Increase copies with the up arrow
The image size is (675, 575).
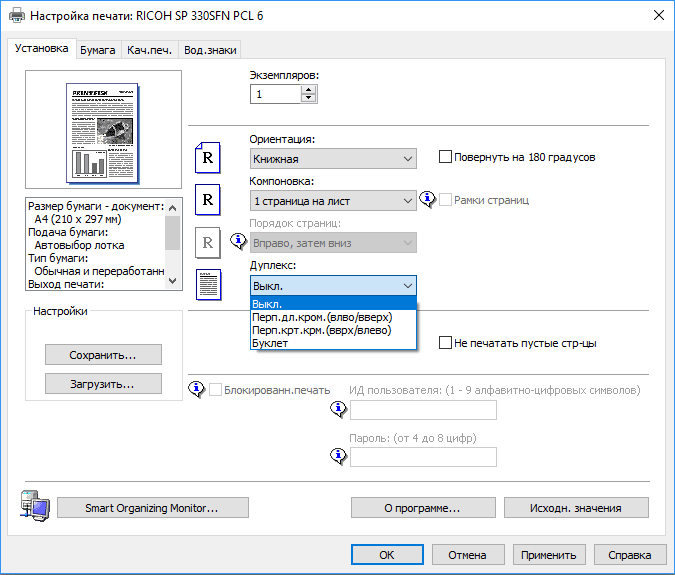click(x=308, y=89)
